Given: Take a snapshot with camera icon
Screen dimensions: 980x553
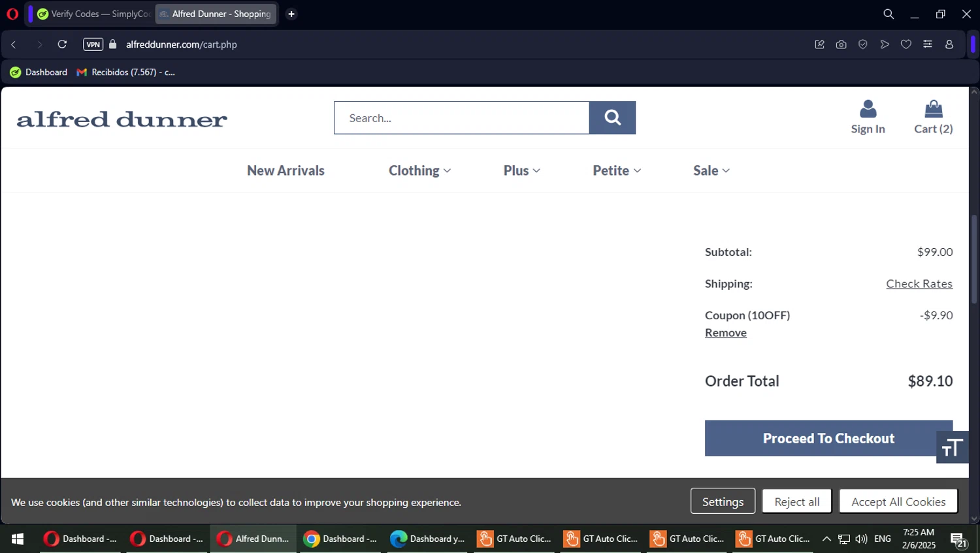Looking at the screenshot, I should coord(841,44).
